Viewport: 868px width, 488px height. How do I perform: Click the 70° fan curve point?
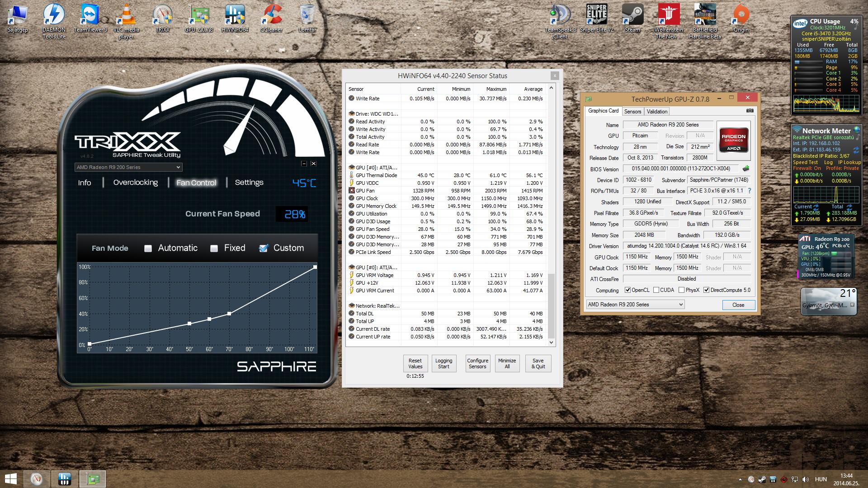pyautogui.click(x=229, y=314)
